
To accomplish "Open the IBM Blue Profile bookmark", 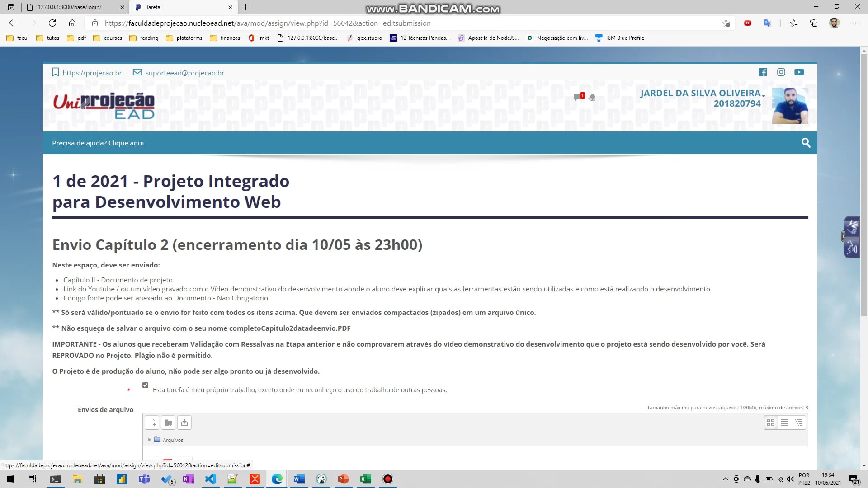I will point(620,38).
